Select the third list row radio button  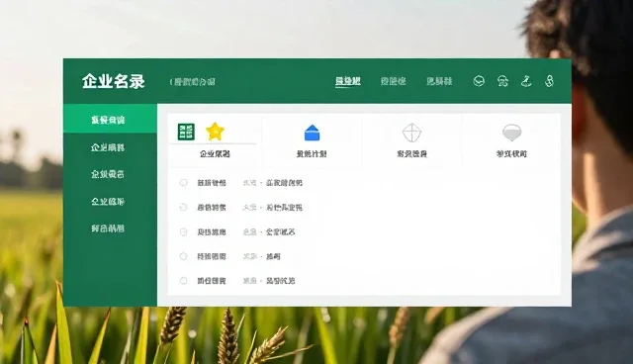tap(183, 231)
